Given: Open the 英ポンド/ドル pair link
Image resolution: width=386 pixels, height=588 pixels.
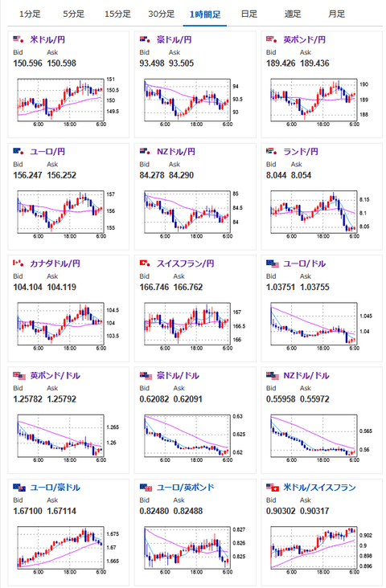Looking at the screenshot, I should (x=55, y=375).
